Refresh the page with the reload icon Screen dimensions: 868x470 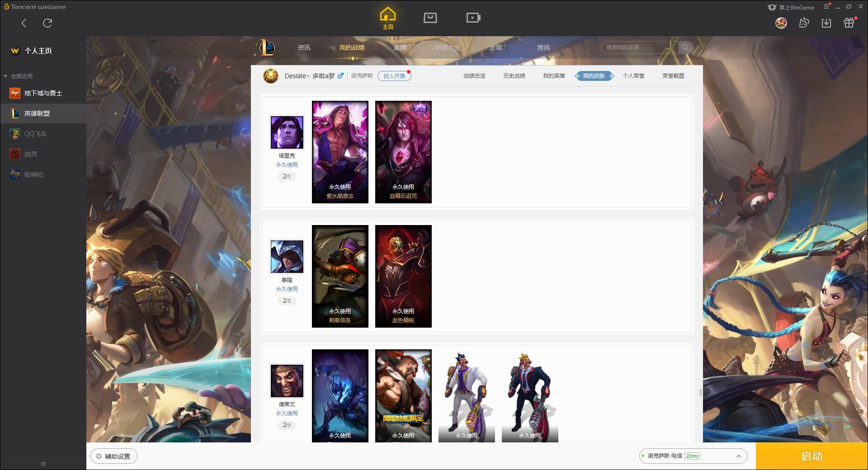click(47, 23)
